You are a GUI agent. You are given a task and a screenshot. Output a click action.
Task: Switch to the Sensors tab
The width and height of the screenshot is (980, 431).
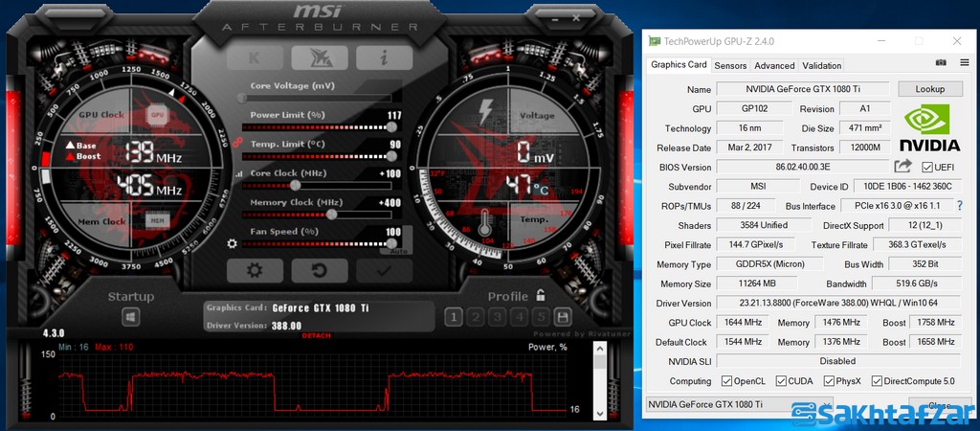[x=730, y=66]
